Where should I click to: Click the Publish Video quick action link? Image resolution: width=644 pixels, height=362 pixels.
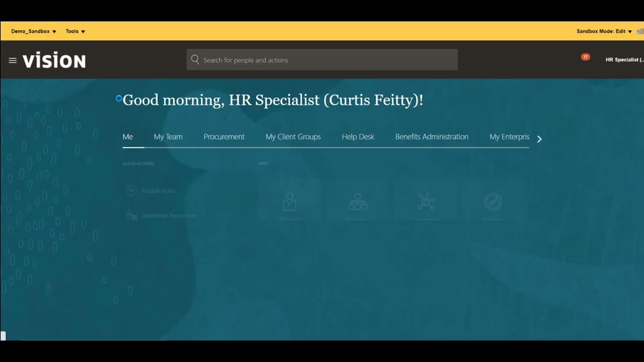click(x=158, y=191)
